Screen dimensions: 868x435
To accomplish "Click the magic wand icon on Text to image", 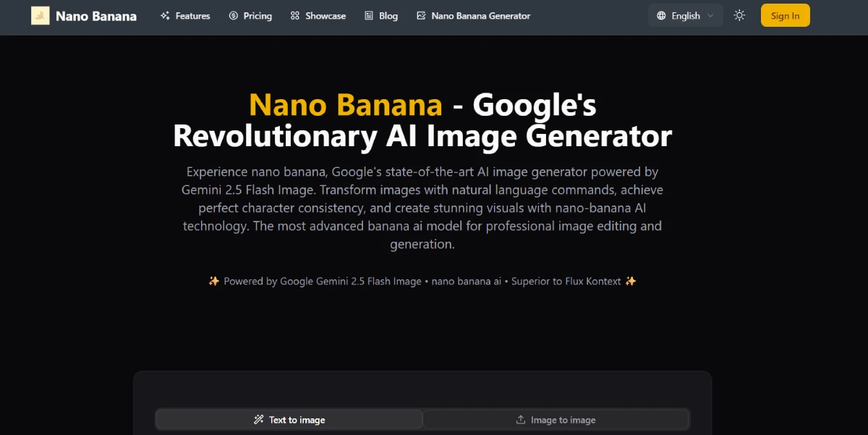I will [x=258, y=419].
